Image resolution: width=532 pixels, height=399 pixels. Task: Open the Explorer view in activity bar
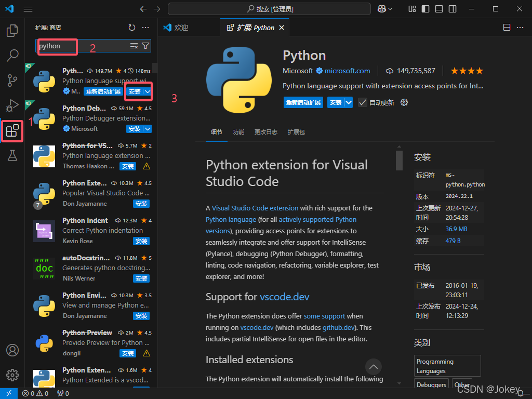(x=12, y=31)
